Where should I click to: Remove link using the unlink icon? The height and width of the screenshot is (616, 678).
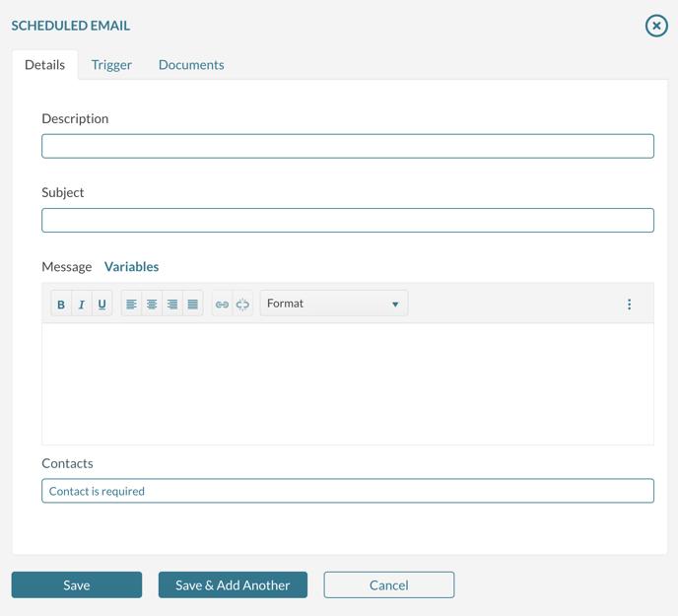click(x=242, y=305)
